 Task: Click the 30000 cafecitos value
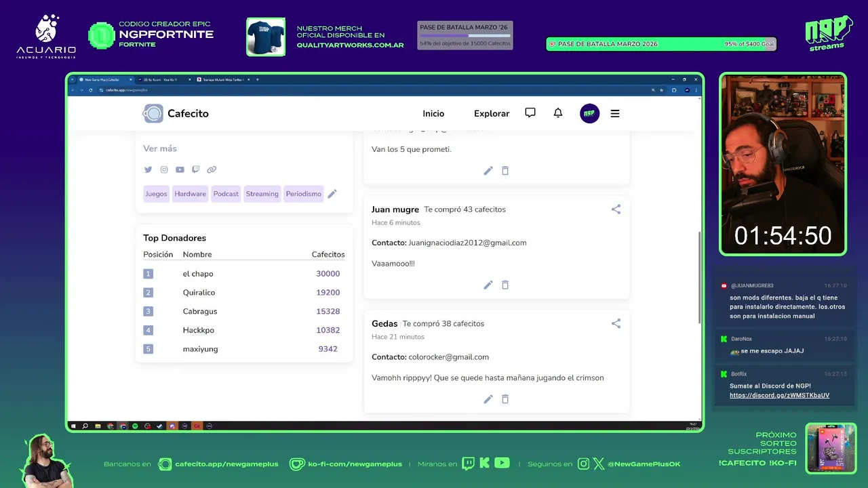click(x=328, y=274)
